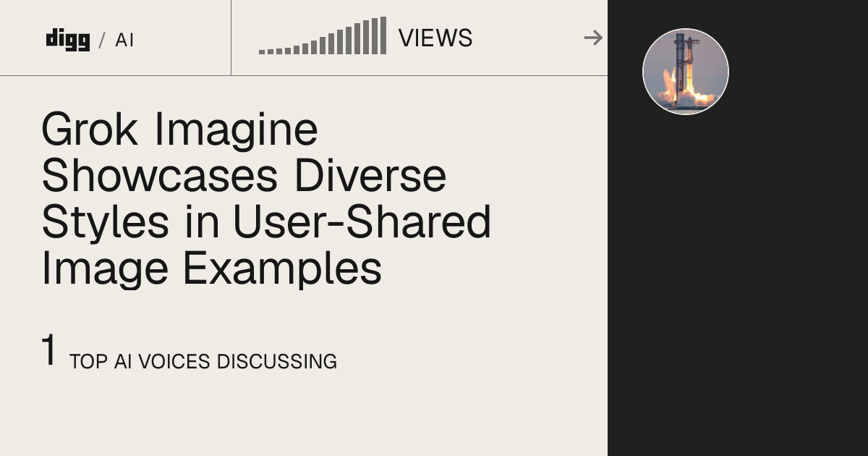The image size is (868, 456).
Task: Click the number 1 voices count
Action: 48,351
